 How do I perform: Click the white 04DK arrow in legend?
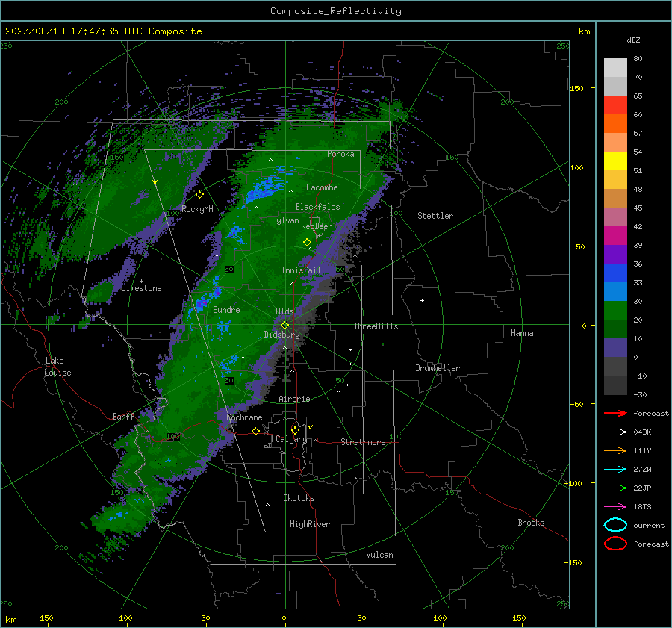(x=615, y=432)
